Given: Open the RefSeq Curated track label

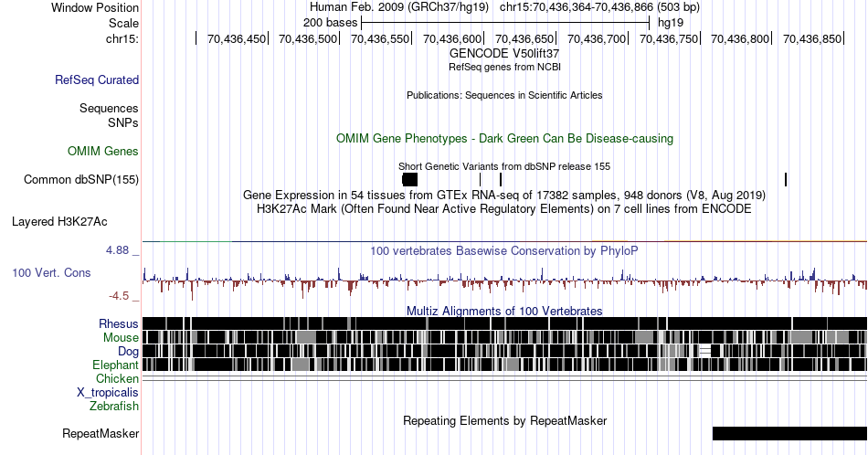Looking at the screenshot, I should [x=97, y=79].
